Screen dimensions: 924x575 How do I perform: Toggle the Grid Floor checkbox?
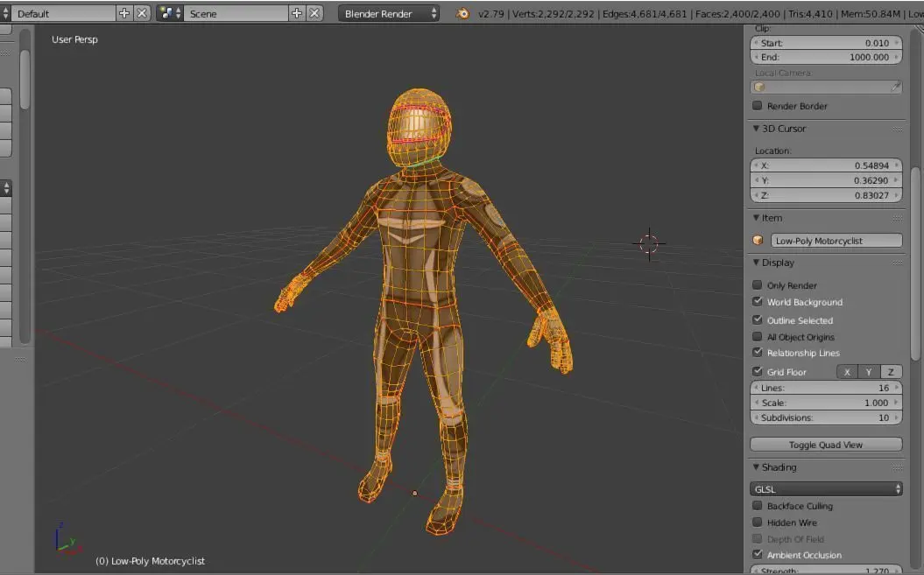coord(758,371)
